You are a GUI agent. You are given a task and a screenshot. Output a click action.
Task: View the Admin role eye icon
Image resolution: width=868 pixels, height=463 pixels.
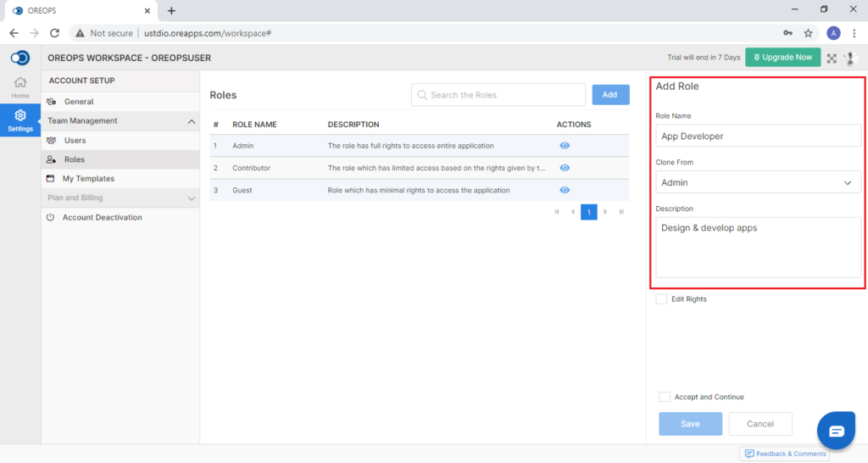point(564,146)
